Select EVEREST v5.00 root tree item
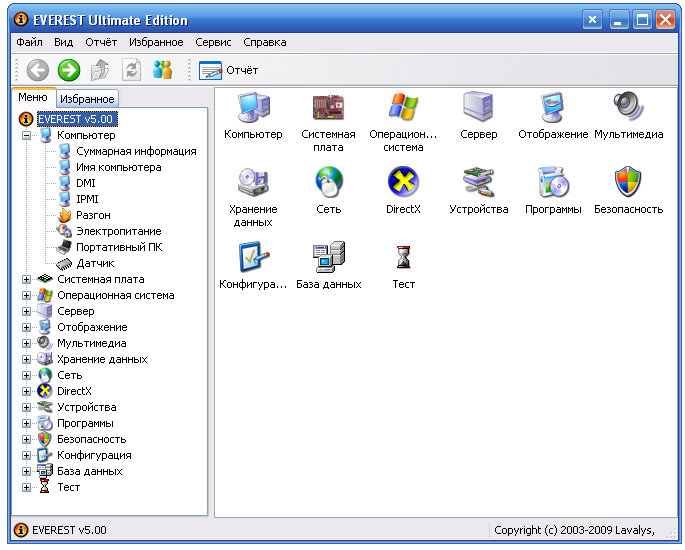Image resolution: width=685 pixels, height=550 pixels. pos(77,119)
